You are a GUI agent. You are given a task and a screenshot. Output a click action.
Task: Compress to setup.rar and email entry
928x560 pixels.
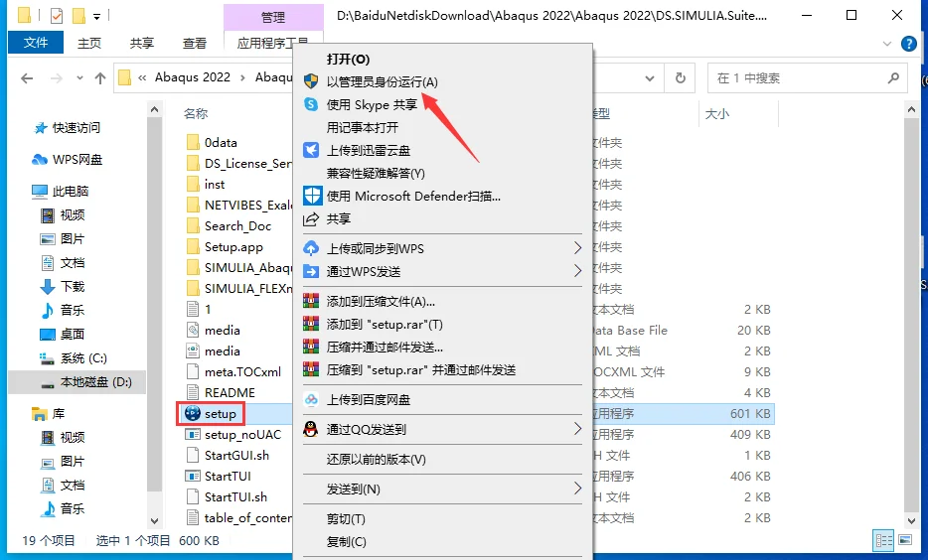(x=421, y=370)
